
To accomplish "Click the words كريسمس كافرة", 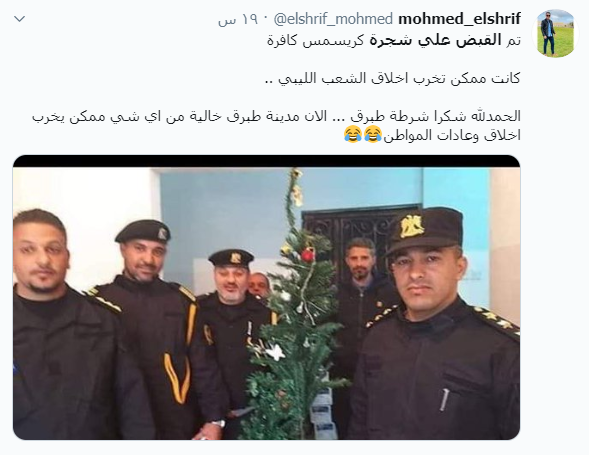I will [316, 41].
